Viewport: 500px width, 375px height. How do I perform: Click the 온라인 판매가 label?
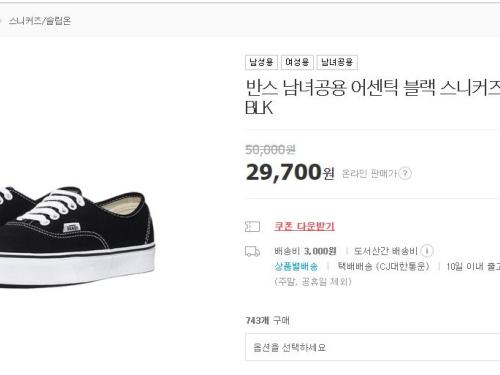pos(369,174)
